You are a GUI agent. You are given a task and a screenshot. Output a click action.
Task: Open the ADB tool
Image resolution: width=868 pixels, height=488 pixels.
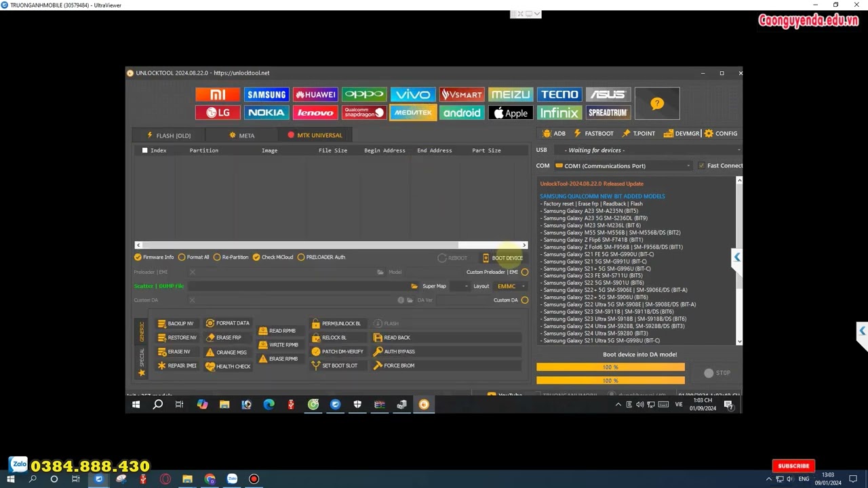pyautogui.click(x=554, y=134)
